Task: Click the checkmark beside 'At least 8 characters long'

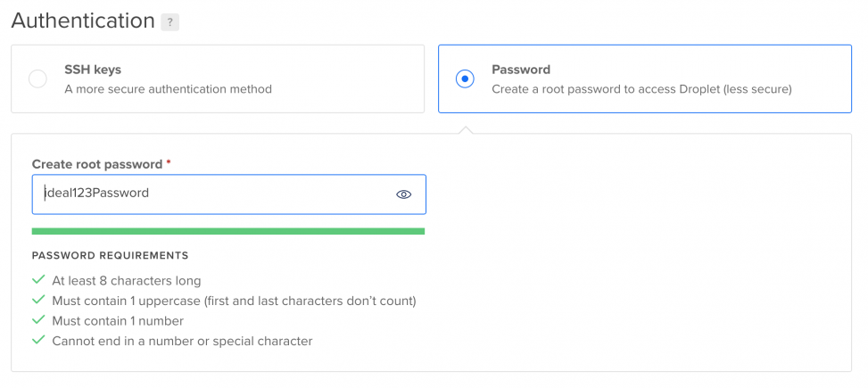Action: point(38,280)
